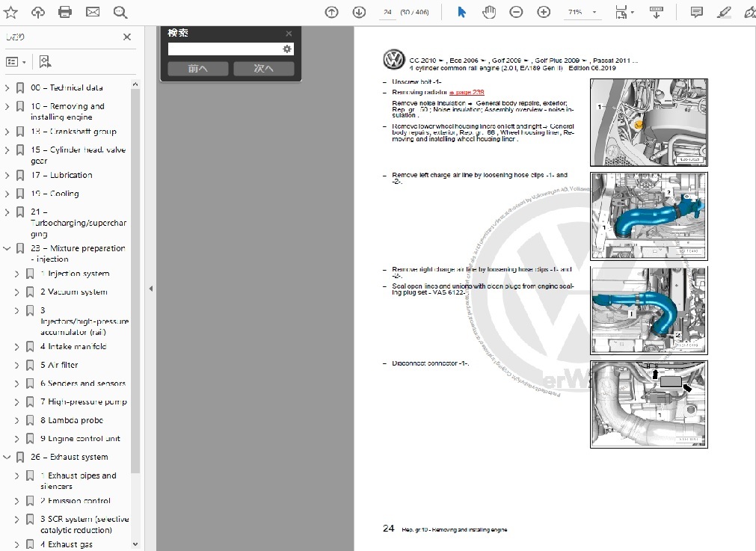The width and height of the screenshot is (756, 551).
Task: Click the 前へ (previous) search button
Action: (x=197, y=69)
